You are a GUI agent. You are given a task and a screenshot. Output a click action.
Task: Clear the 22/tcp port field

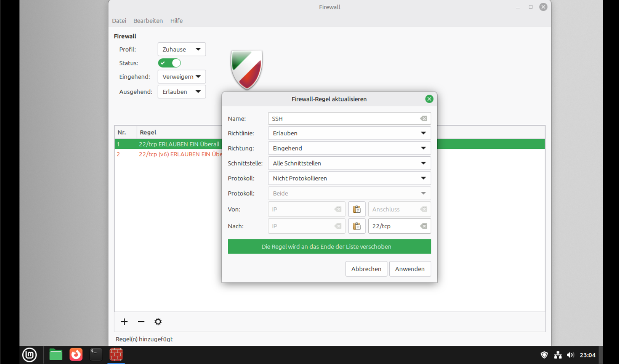(x=424, y=226)
